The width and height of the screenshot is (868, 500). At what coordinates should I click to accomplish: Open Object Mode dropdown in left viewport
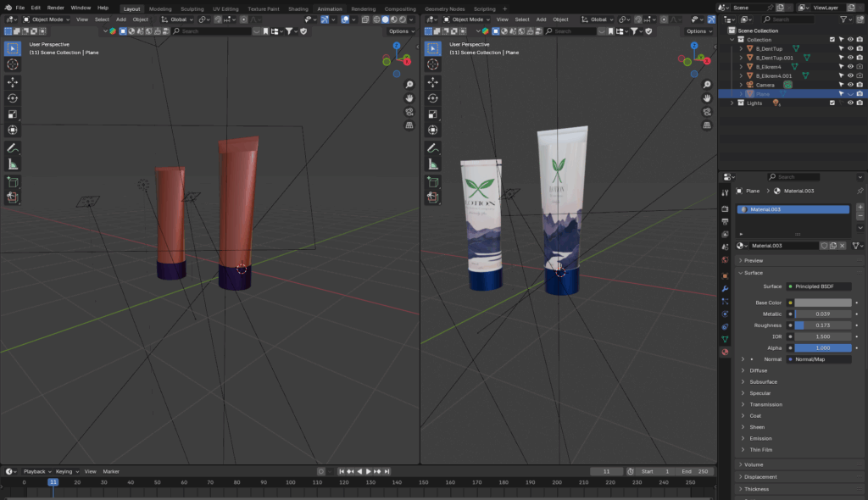coord(45,19)
